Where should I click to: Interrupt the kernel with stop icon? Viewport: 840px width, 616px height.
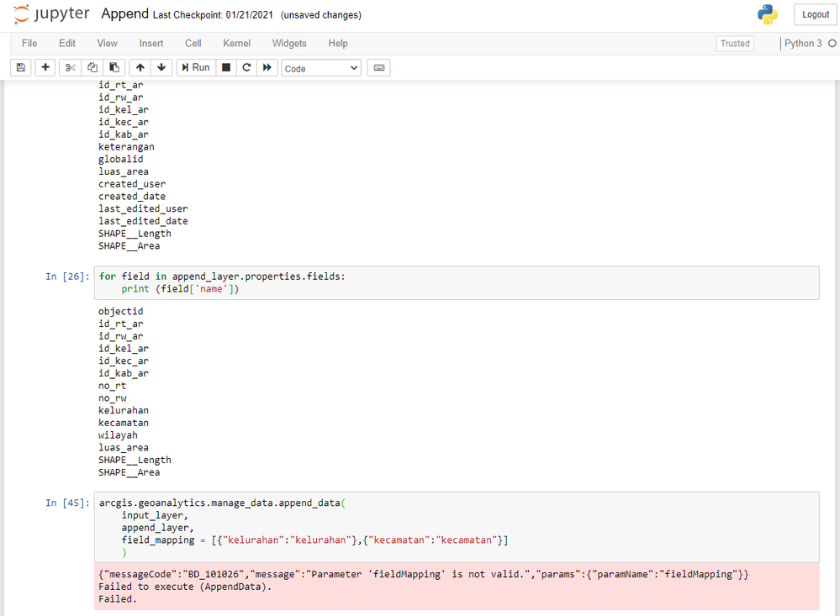[226, 67]
